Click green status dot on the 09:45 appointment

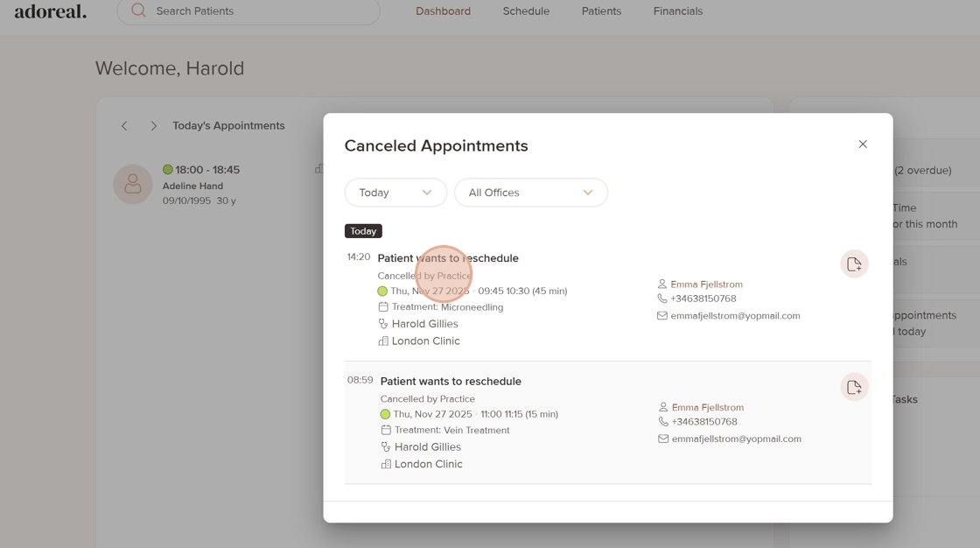pyautogui.click(x=382, y=291)
